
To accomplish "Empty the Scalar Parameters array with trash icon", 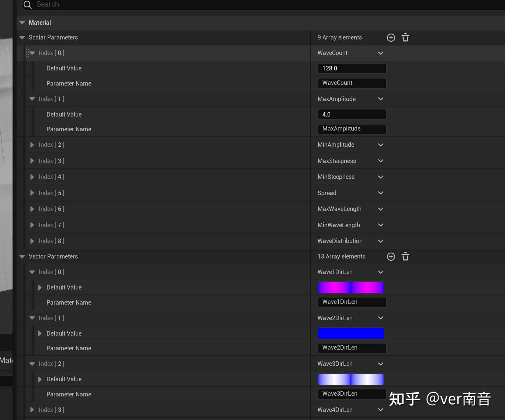I will pyautogui.click(x=405, y=38).
